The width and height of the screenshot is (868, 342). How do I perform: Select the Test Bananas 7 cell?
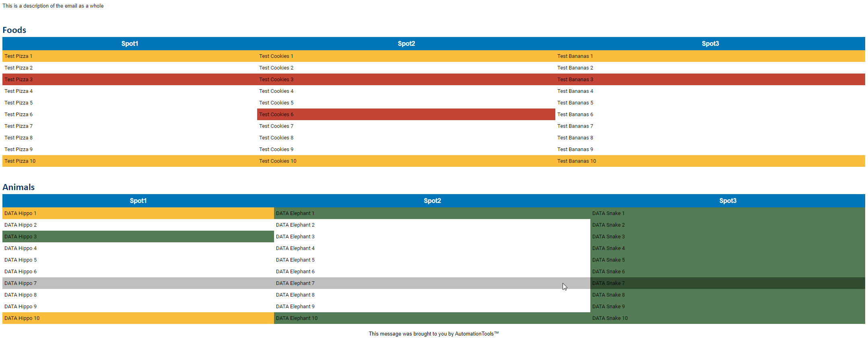click(x=710, y=126)
